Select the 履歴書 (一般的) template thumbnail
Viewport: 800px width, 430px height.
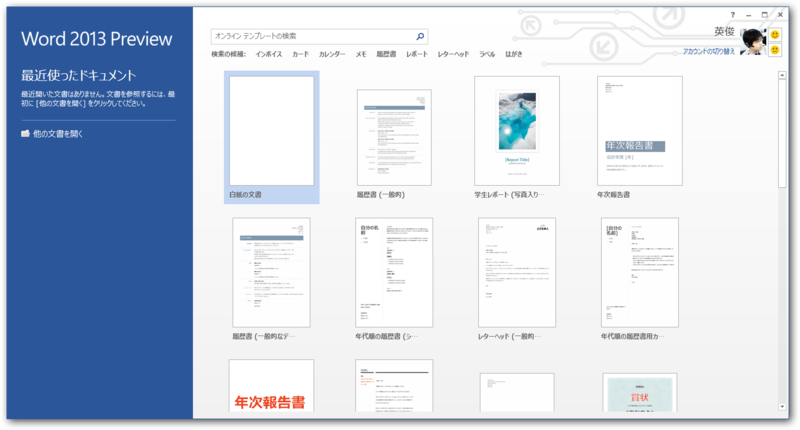[x=394, y=137]
